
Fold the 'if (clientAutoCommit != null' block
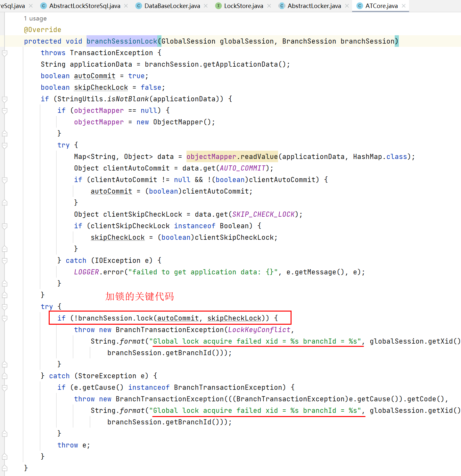5,180
